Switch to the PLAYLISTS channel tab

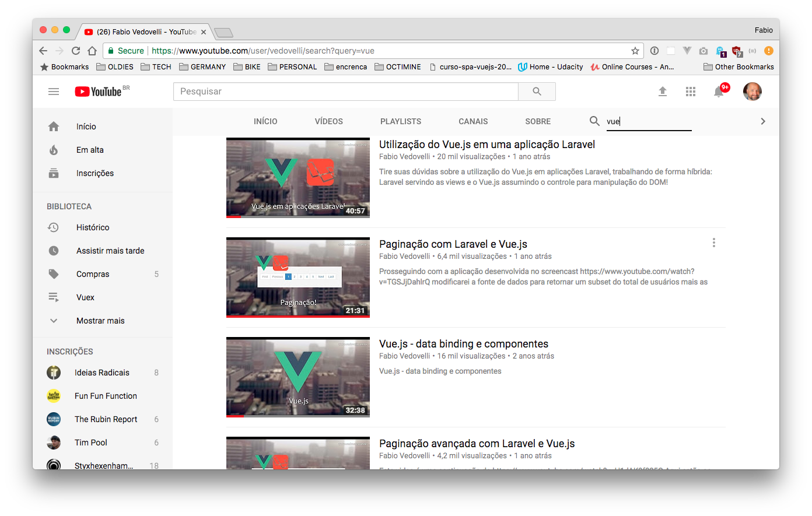[x=401, y=121]
